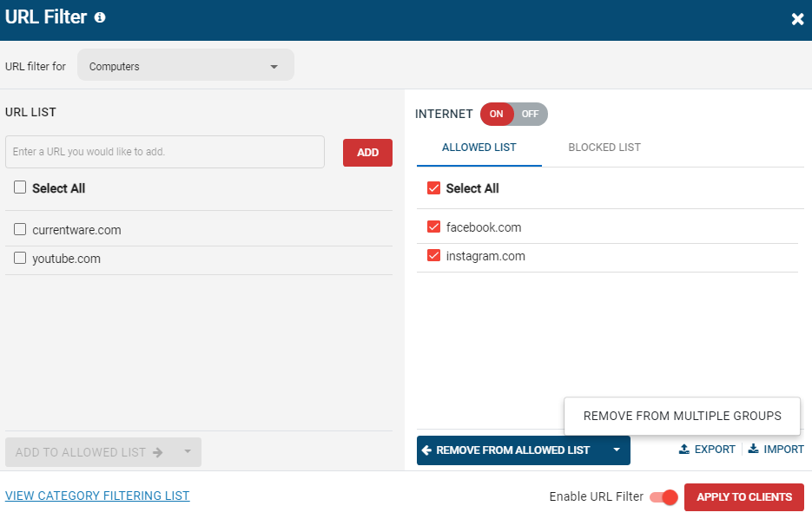Click the info icon beside URL Filter title

pos(100,17)
